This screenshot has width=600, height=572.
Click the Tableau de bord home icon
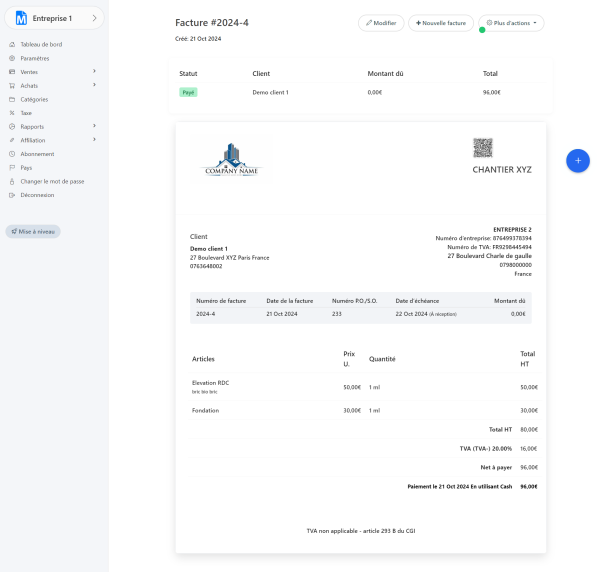(x=12, y=45)
